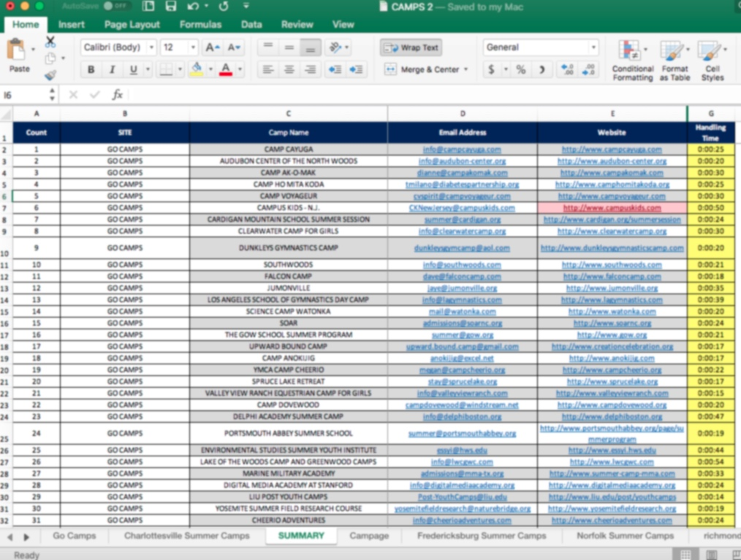Viewport: 741px width, 560px height.
Task: Apply Underline formatting
Action: (x=133, y=70)
